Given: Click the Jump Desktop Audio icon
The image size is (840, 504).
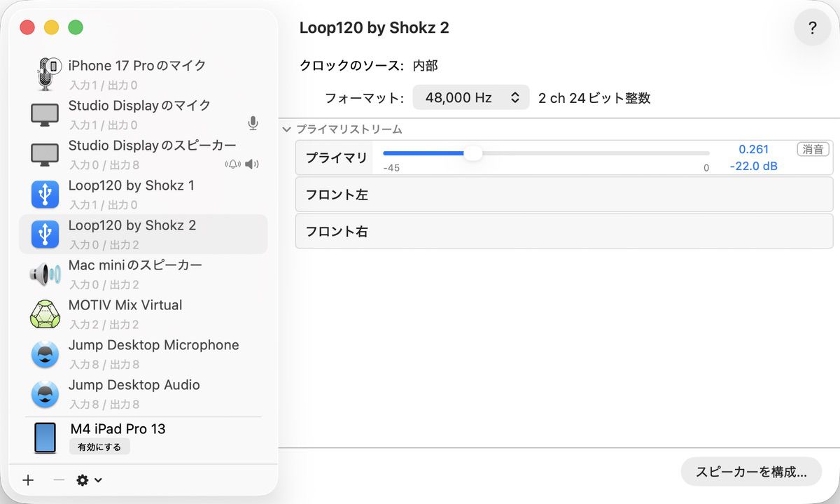Looking at the screenshot, I should [x=45, y=394].
